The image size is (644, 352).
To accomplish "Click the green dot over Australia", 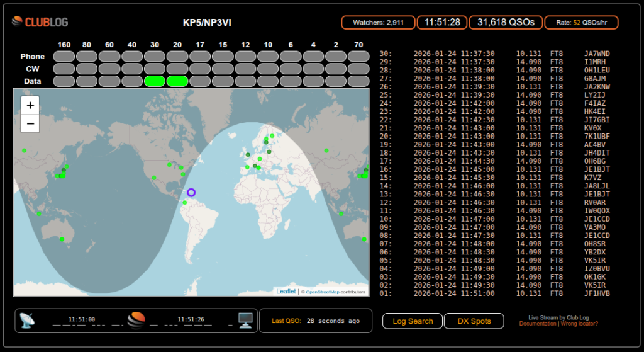I will [x=62, y=239].
